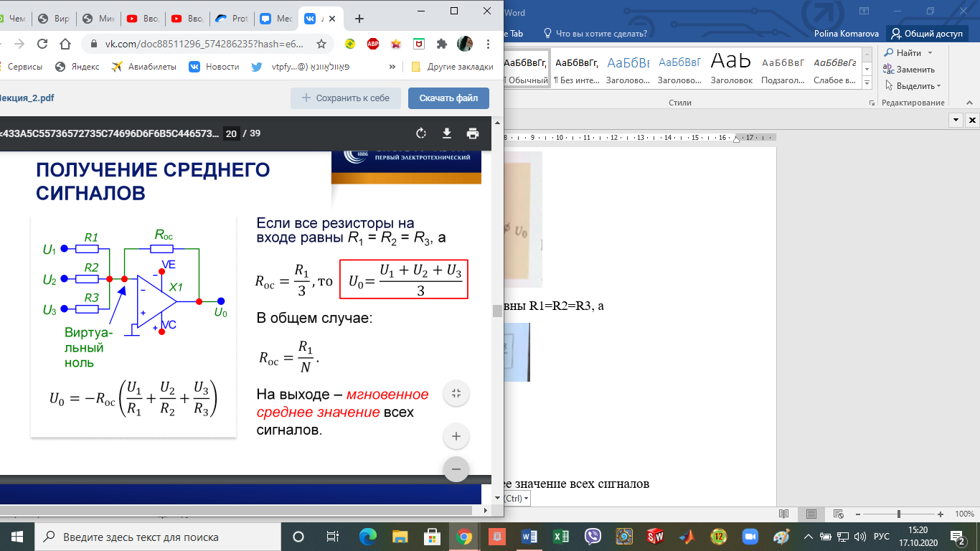Apply the Без интервала style in Word
Viewport: 980px width, 551px height.
tap(577, 68)
